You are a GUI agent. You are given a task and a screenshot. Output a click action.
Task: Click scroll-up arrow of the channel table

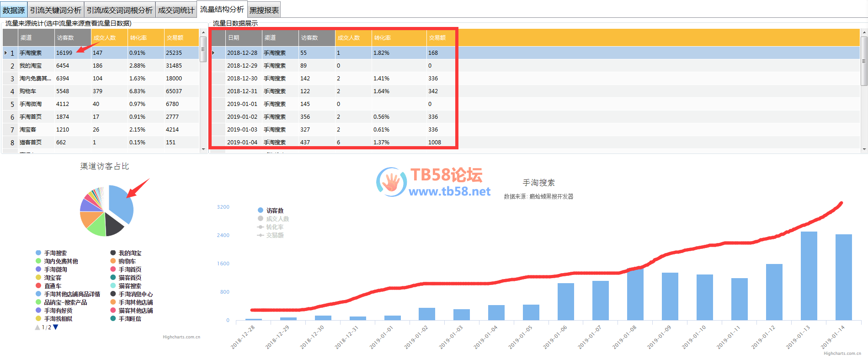click(203, 32)
